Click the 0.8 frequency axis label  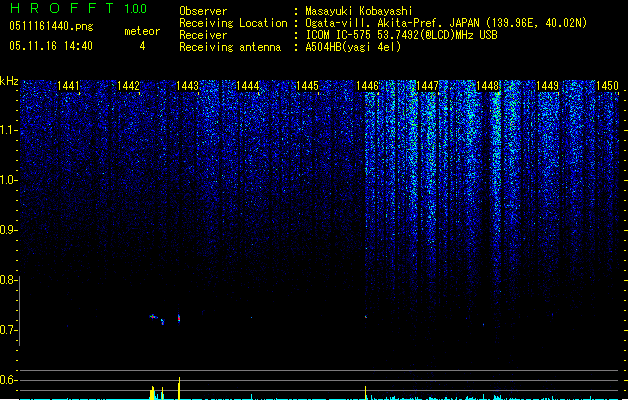(8, 280)
